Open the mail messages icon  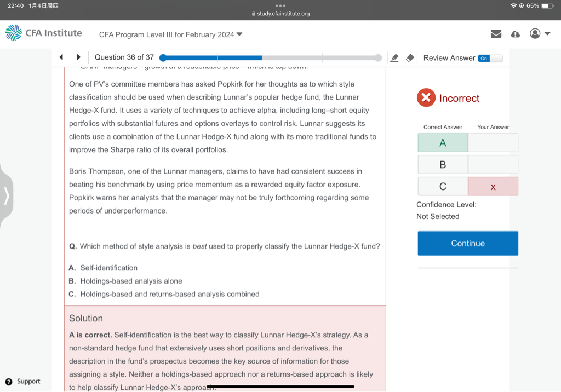[496, 34]
